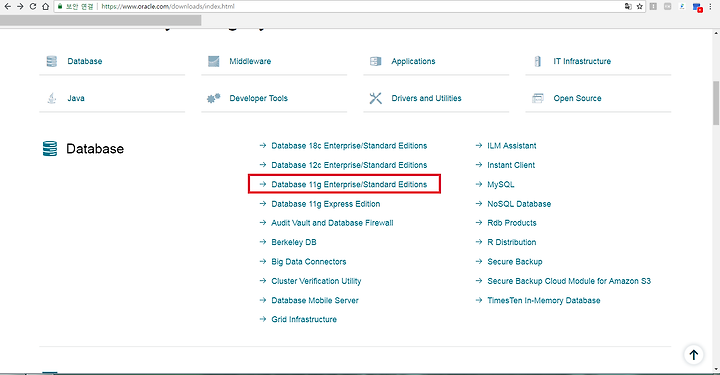The width and height of the screenshot is (720, 375).
Task: Open Audit Vault and Database Firewall link
Action: tap(332, 223)
